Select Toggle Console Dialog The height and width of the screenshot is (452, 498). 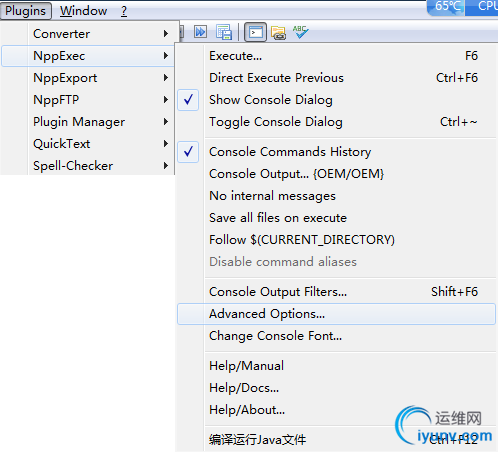[336, 122]
